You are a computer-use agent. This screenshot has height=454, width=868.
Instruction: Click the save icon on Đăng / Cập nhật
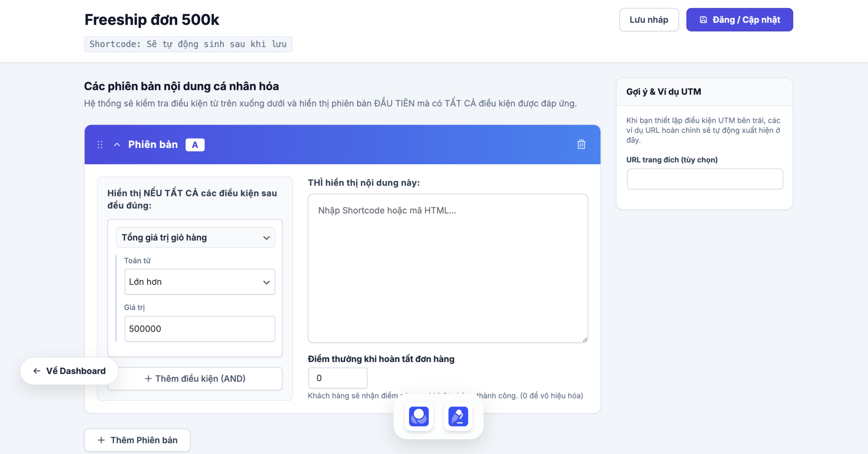pyautogui.click(x=704, y=20)
